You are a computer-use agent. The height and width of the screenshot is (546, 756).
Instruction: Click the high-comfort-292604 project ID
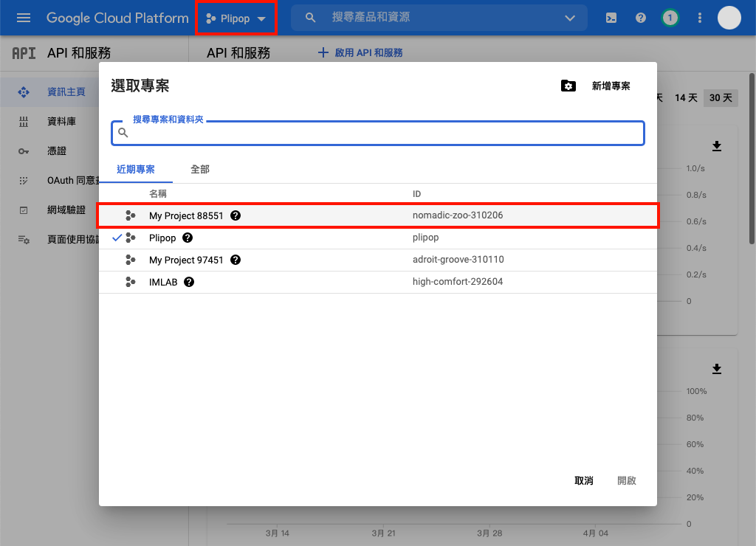(458, 282)
